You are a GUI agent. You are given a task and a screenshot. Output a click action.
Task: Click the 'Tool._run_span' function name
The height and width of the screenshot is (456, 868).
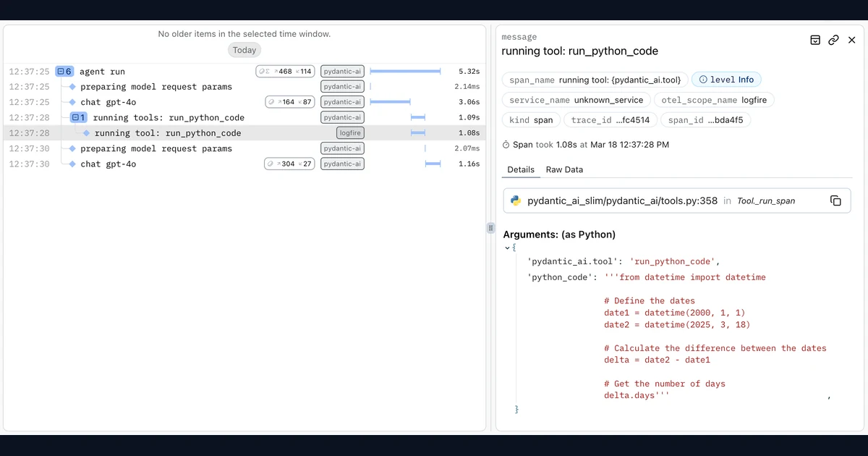coord(765,201)
